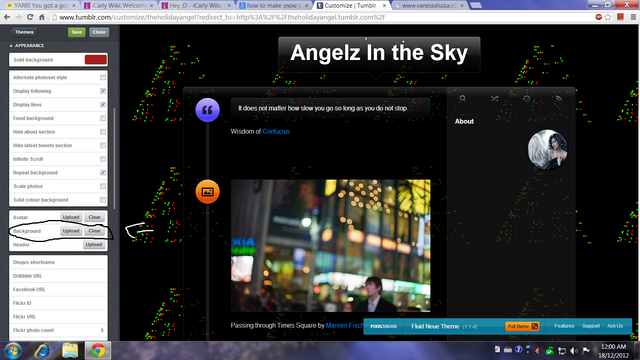Click the purple quote post icon
The image size is (640, 360).
(207, 110)
